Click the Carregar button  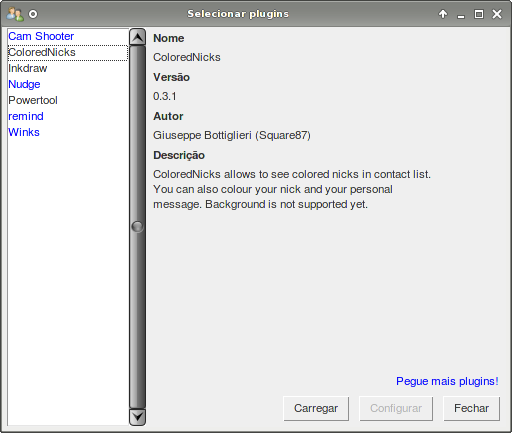(x=316, y=408)
